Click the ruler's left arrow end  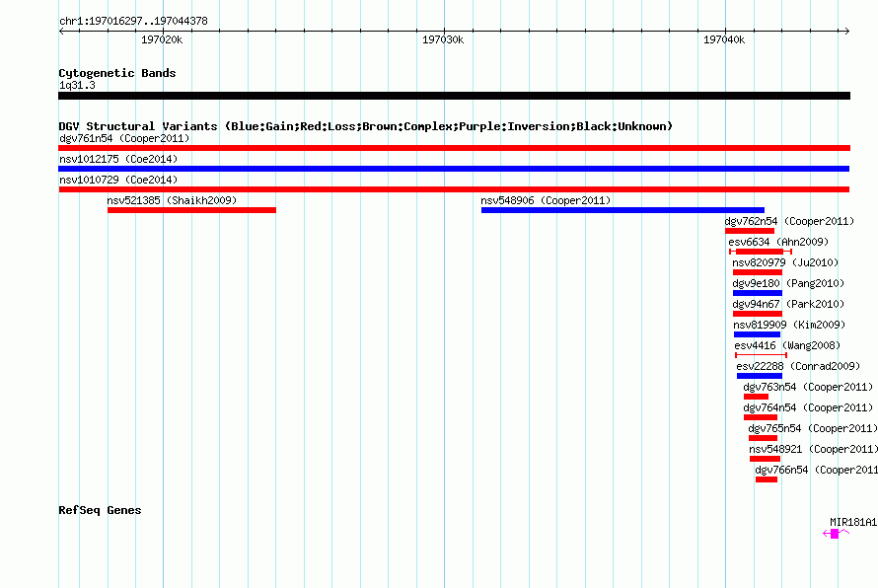pyautogui.click(x=61, y=31)
